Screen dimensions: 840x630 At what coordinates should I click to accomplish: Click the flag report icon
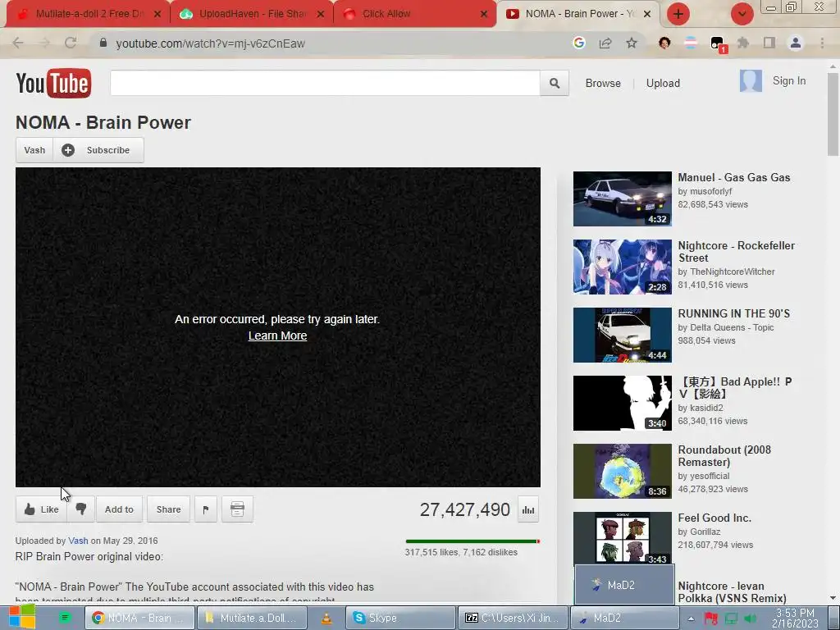click(206, 509)
